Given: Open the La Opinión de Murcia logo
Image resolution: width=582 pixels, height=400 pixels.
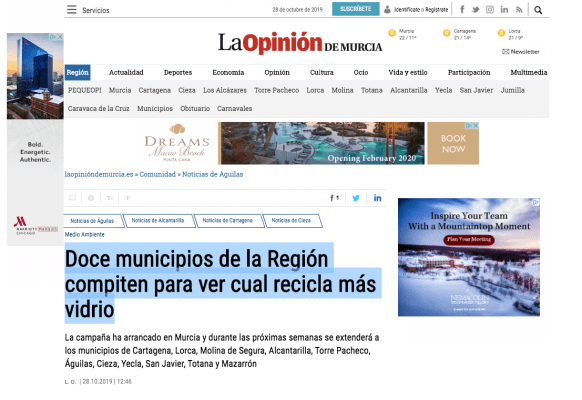Looking at the screenshot, I should point(300,43).
